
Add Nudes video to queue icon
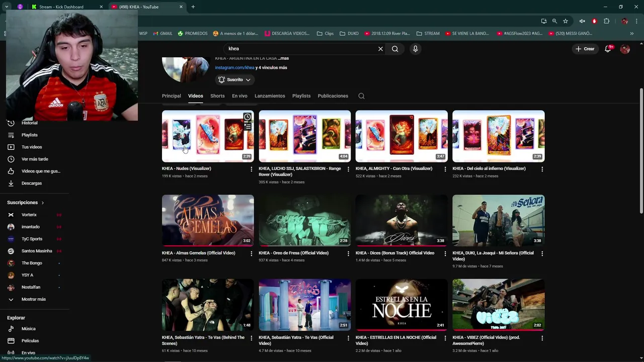point(247,126)
